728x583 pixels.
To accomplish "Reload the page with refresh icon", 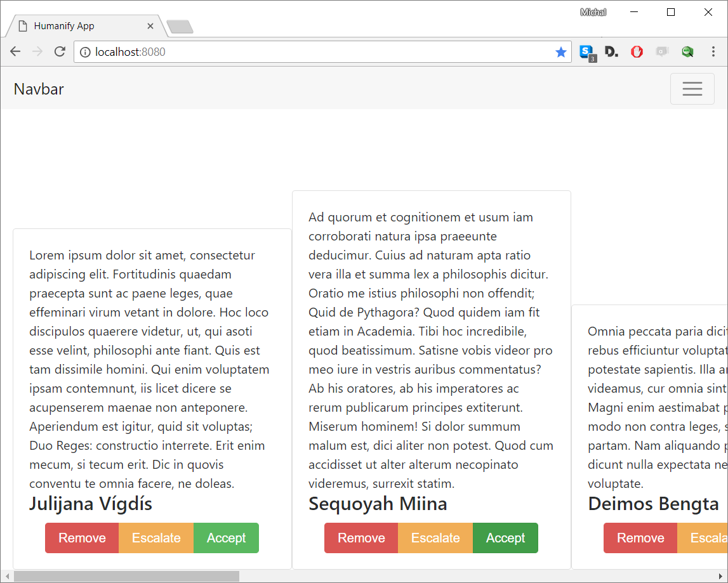I will [x=60, y=51].
